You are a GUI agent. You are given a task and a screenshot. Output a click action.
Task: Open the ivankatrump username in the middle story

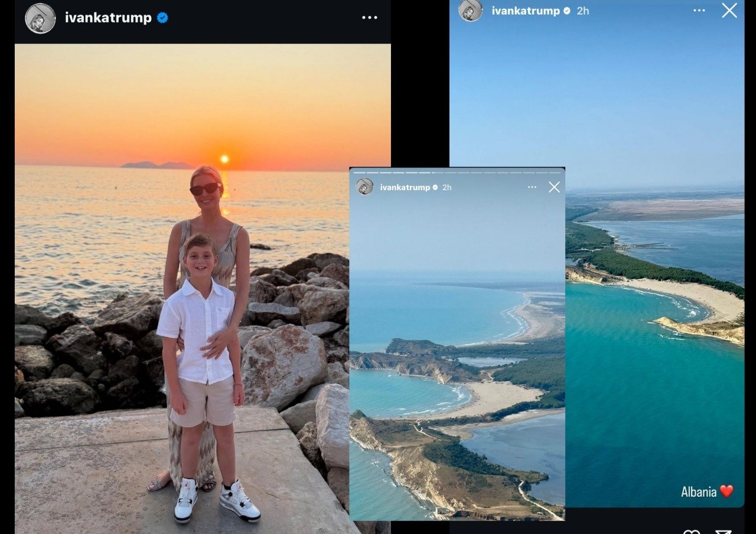[405, 187]
